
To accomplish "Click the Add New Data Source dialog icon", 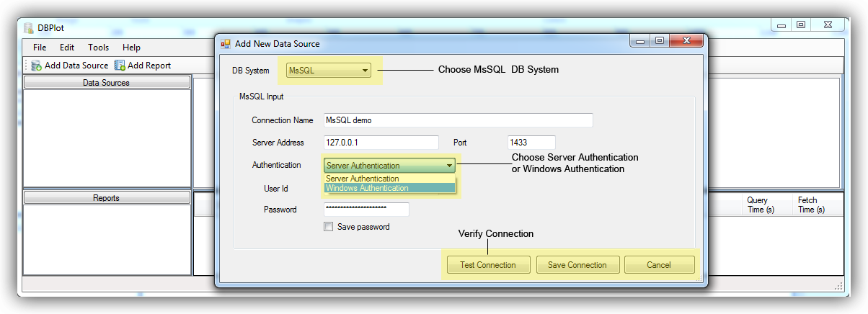I will coord(226,44).
